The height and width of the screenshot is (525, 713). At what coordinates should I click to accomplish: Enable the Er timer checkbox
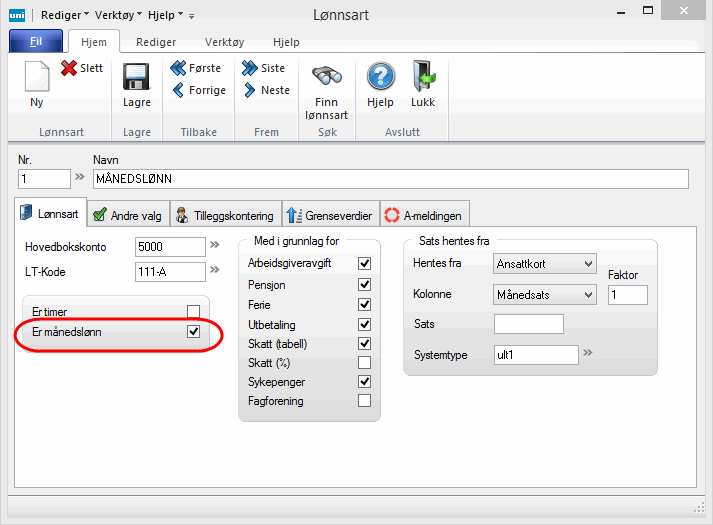[x=194, y=312]
